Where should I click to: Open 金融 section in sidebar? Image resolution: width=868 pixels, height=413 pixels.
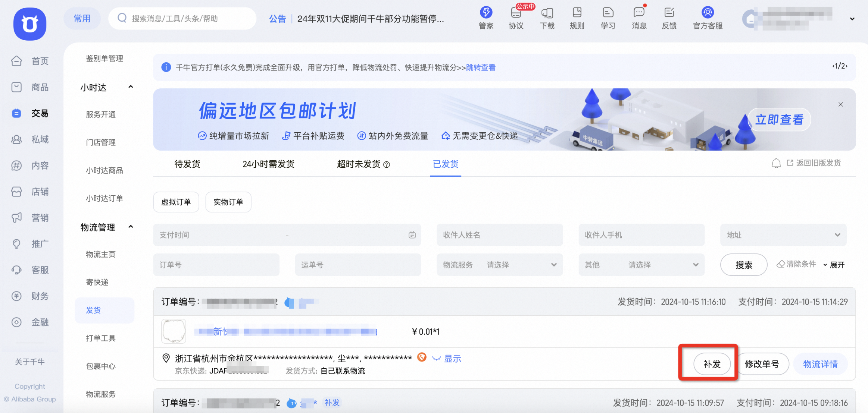pyautogui.click(x=30, y=322)
